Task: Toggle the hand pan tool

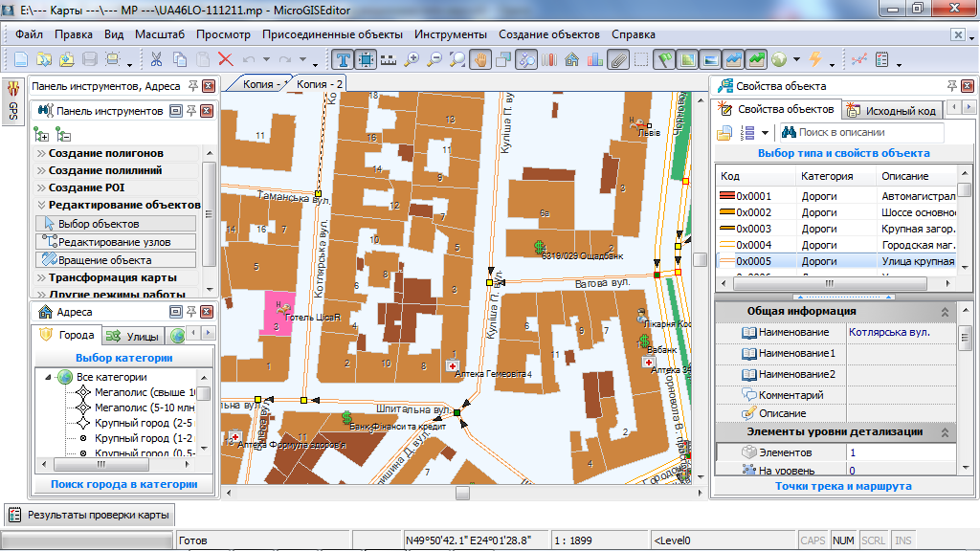Action: [481, 59]
